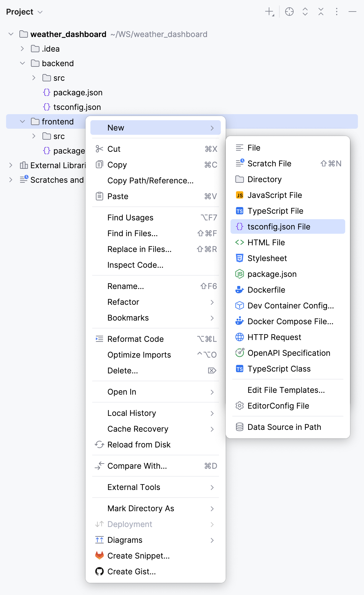The height and width of the screenshot is (595, 364).
Task: Select backend tsconfig.json file
Action: [72, 107]
